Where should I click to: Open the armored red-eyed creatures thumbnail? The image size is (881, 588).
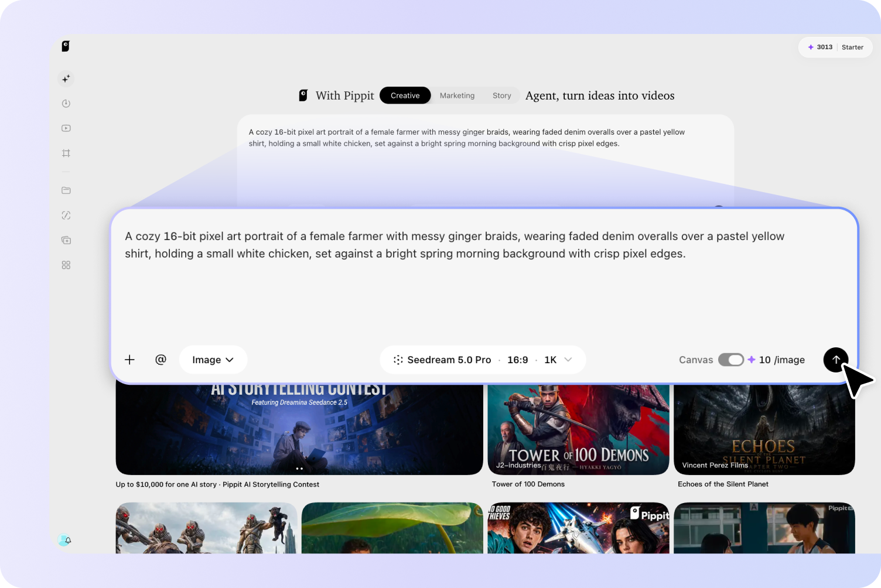pos(207,528)
